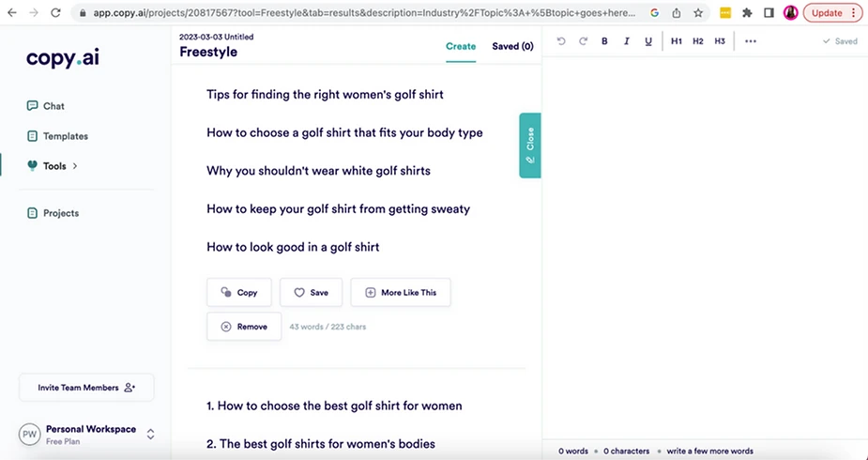Image resolution: width=868 pixels, height=460 pixels.
Task: Switch to the Saved (0) tab
Action: tap(512, 47)
